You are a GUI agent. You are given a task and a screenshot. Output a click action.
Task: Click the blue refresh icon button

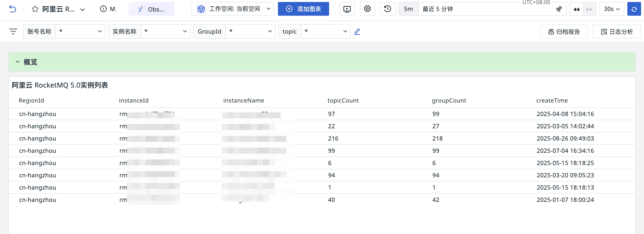pyautogui.click(x=634, y=9)
